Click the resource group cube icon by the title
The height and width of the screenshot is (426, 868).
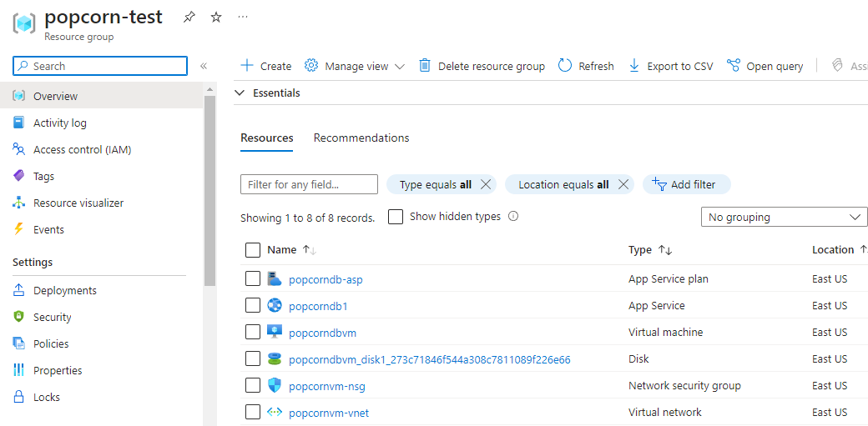click(24, 23)
